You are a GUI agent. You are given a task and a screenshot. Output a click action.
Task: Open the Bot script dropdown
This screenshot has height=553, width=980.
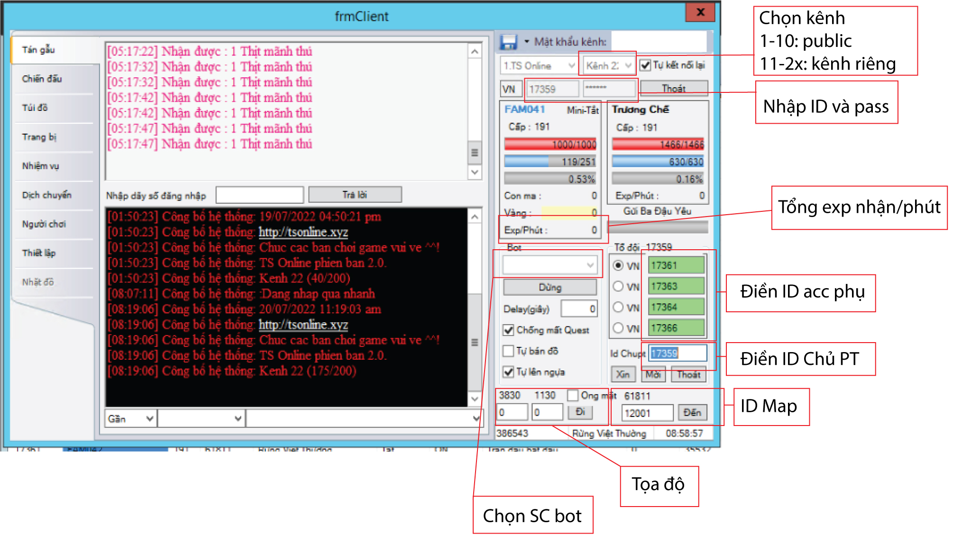coord(550,265)
